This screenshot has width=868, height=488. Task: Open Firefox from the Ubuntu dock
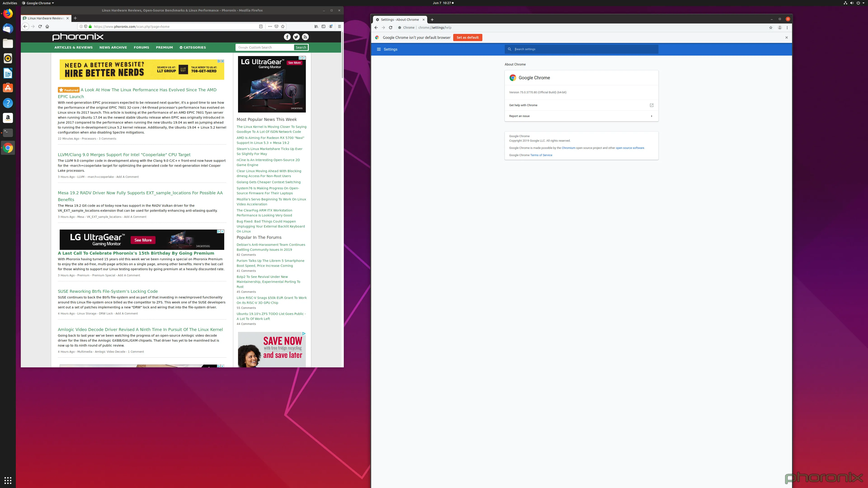[8, 14]
